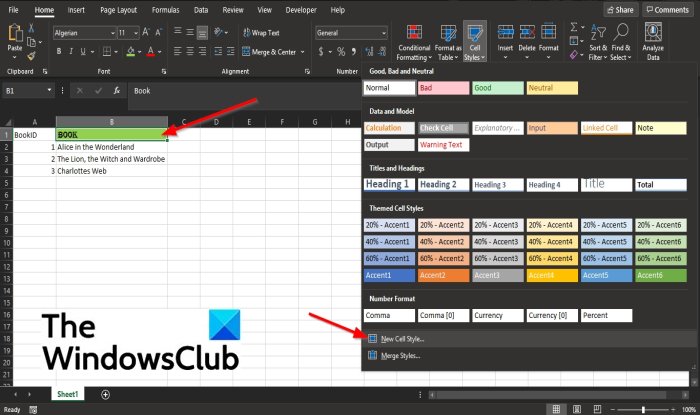Viewport: 700px width, 415px height.
Task: Switch to the Formulas tab
Action: click(x=165, y=10)
